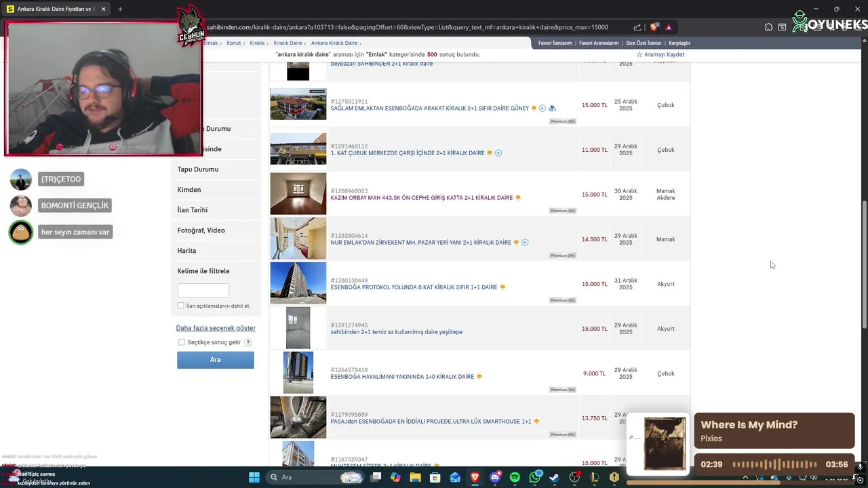Screen dimensions: 868x488
Task: Click price '13.750 TL' on PASAJdan listing
Action: pyautogui.click(x=595, y=418)
